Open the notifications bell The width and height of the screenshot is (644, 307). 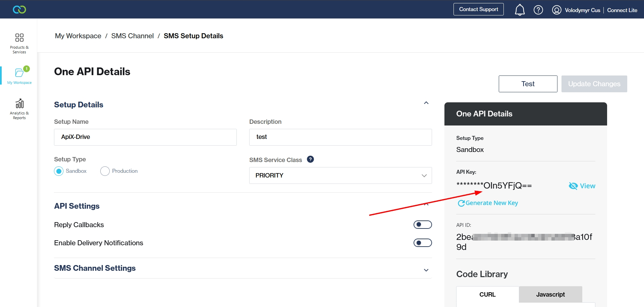(520, 10)
